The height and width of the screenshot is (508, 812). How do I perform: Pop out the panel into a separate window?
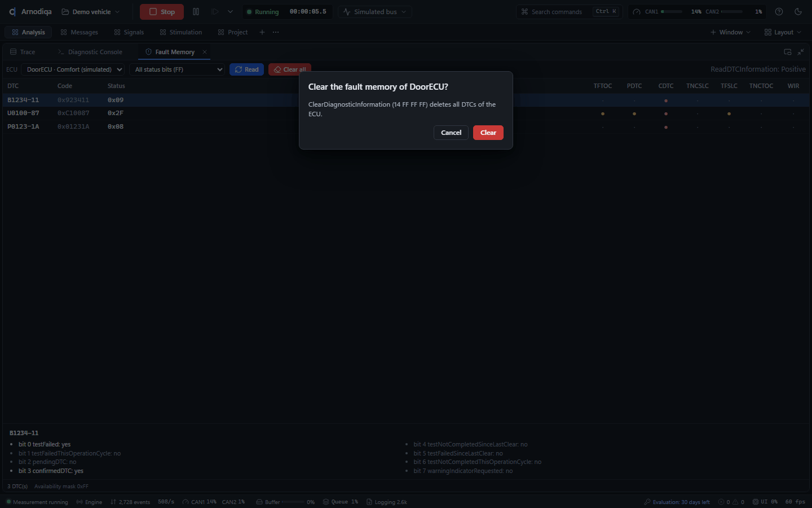(788, 52)
